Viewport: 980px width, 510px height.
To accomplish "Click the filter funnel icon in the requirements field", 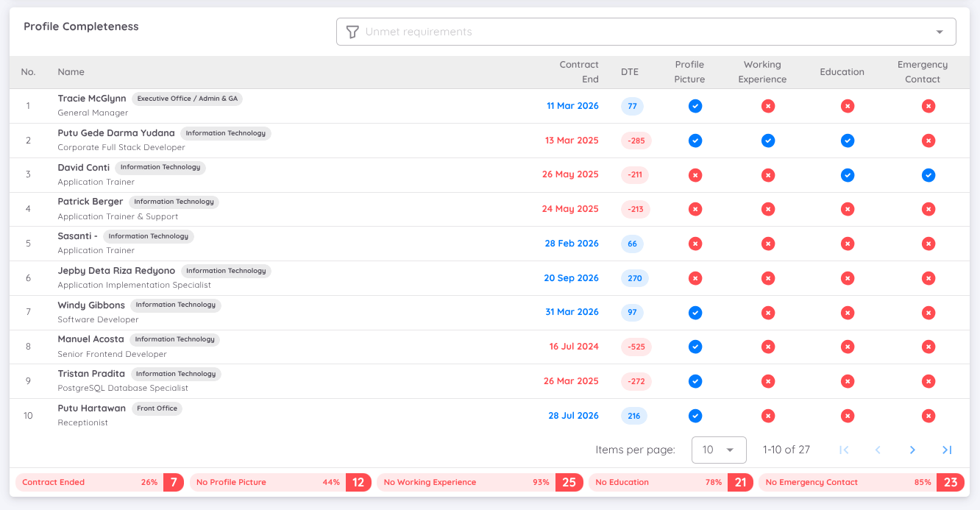I will point(353,32).
